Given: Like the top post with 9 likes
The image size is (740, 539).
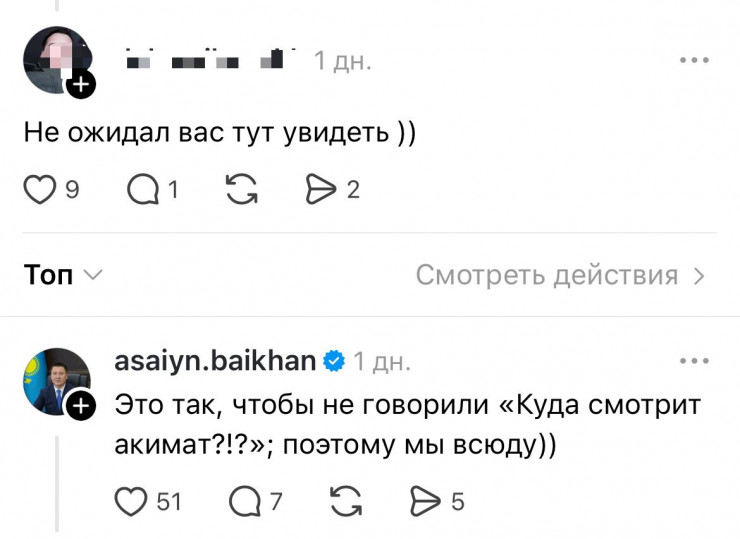Looking at the screenshot, I should point(40,189).
